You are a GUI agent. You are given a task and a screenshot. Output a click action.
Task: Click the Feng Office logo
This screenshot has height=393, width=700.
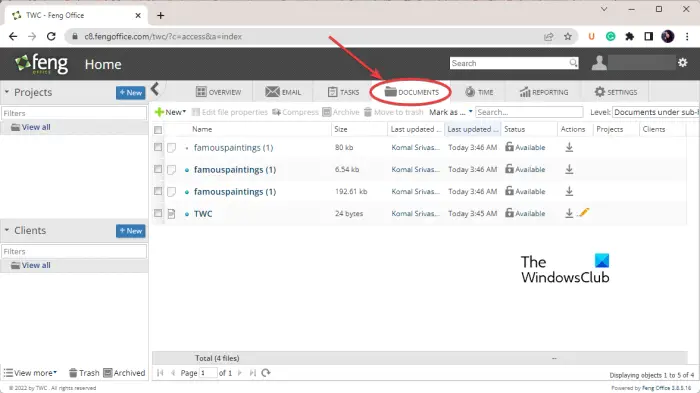point(41,64)
